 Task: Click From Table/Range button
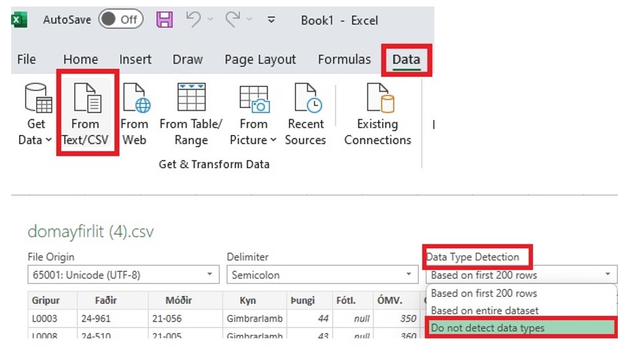191,114
